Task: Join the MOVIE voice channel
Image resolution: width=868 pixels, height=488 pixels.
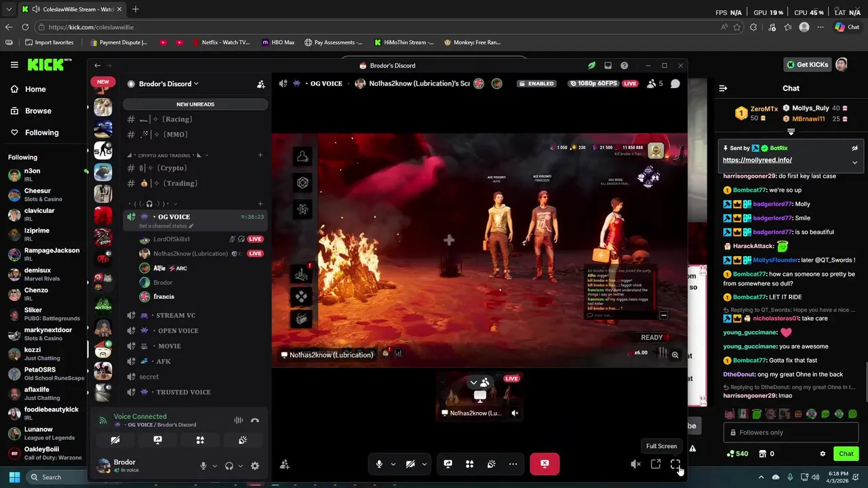Action: coord(195,346)
